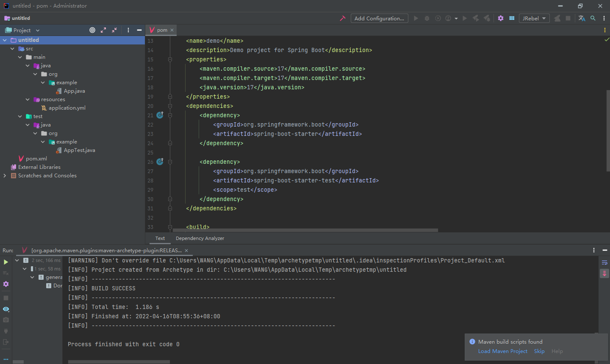
Task: Click the Stop square in the Run panel sidebar
Action: coord(6,298)
